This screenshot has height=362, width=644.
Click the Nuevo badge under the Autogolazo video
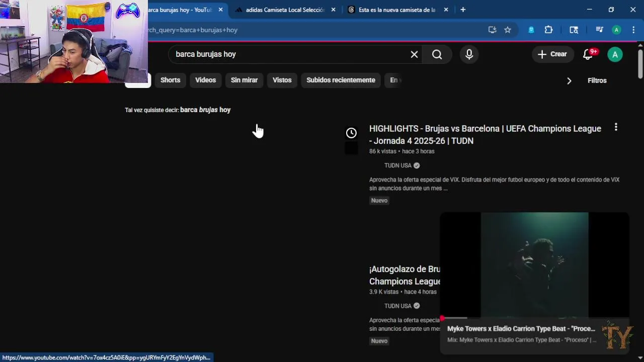coord(379,341)
